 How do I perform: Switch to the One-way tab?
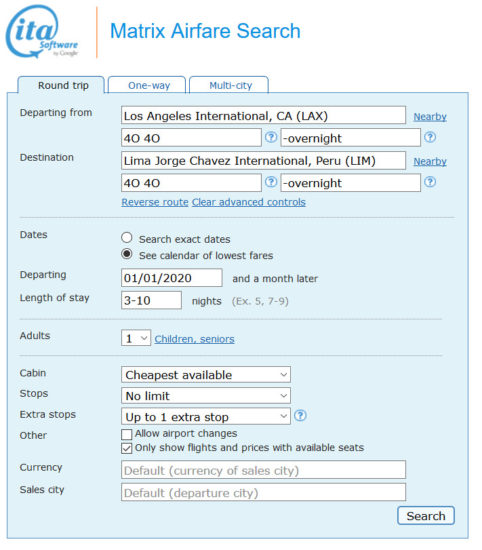147,85
